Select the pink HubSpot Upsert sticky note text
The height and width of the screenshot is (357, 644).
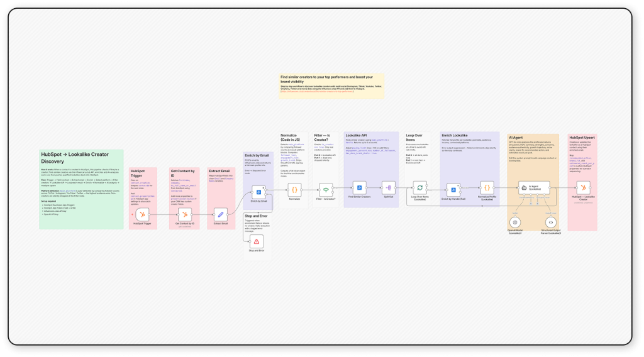point(582,151)
